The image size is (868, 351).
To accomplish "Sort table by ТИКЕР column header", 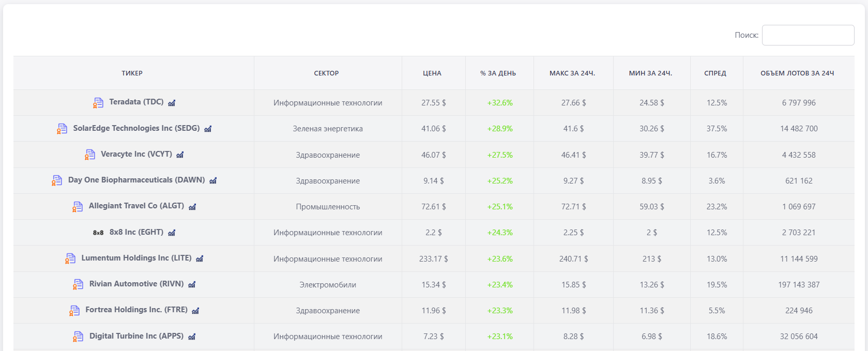I will [x=132, y=73].
